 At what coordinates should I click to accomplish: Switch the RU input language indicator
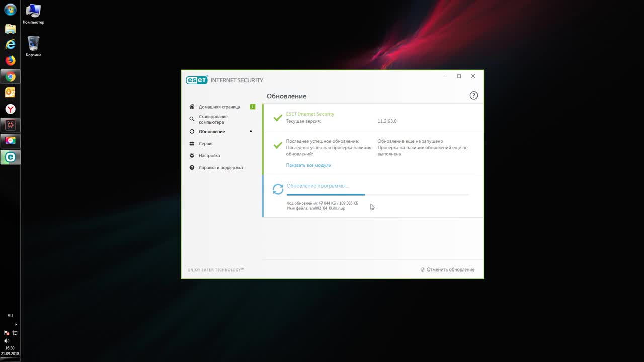pos(10,316)
